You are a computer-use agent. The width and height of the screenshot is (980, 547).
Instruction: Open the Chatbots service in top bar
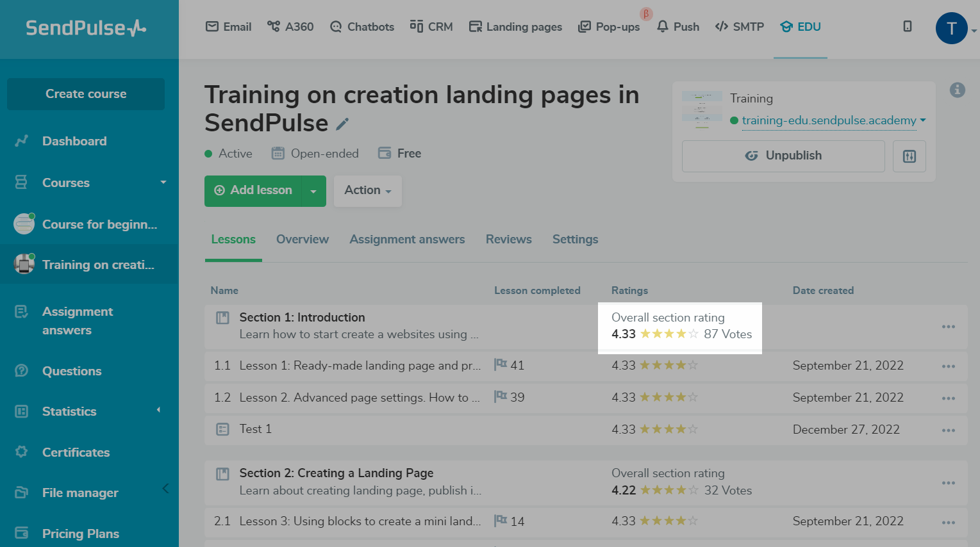pos(362,27)
